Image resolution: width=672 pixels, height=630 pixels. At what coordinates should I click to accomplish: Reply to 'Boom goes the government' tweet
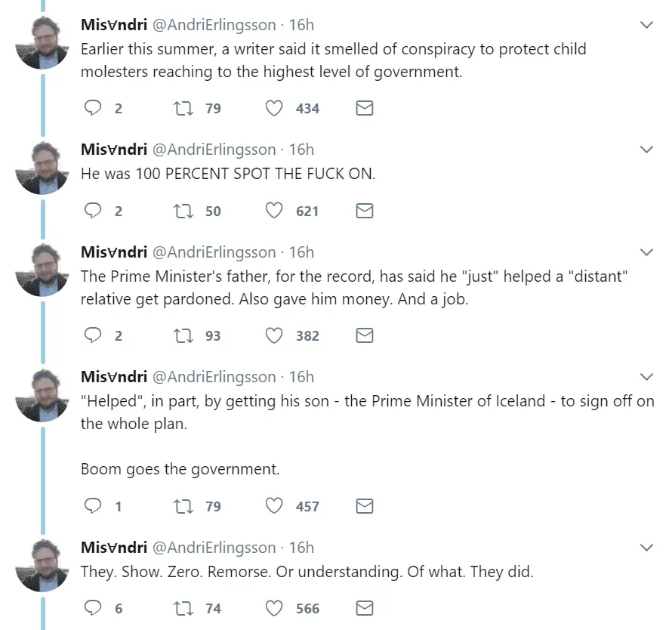92,506
